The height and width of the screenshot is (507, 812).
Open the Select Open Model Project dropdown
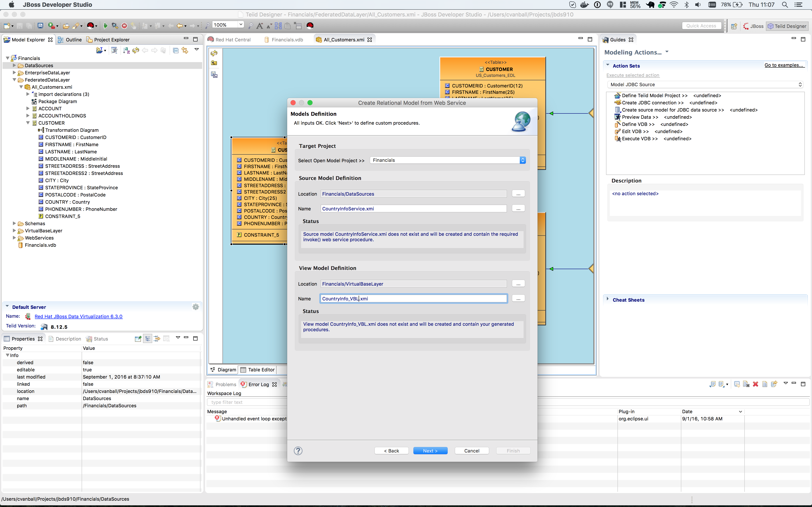coord(523,160)
